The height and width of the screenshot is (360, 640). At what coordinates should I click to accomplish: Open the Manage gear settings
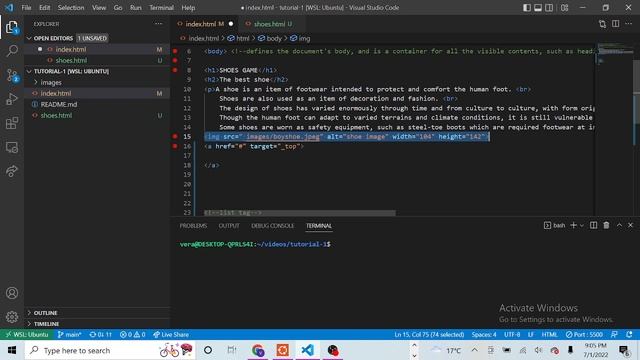(x=12, y=317)
